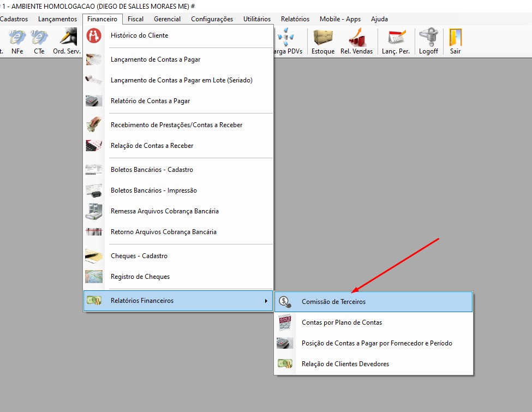
Task: Click icon beside Contas por Plano de Contas
Action: point(285,323)
